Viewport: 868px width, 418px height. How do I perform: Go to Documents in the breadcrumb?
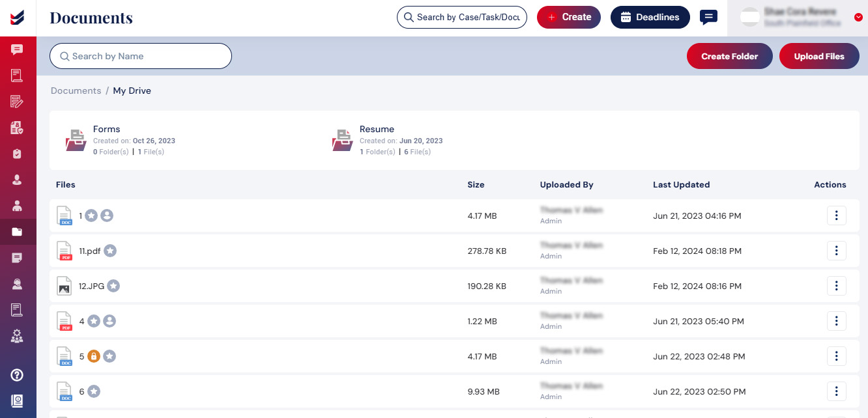pyautogui.click(x=76, y=91)
